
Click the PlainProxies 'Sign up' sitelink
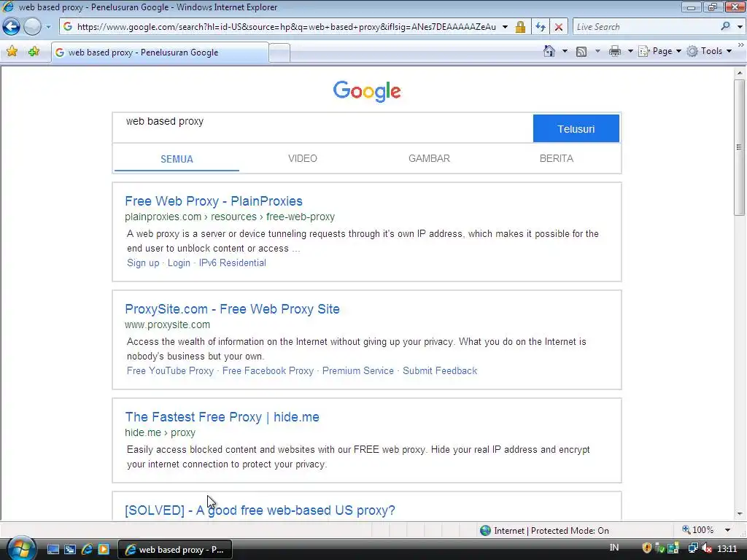click(x=143, y=262)
